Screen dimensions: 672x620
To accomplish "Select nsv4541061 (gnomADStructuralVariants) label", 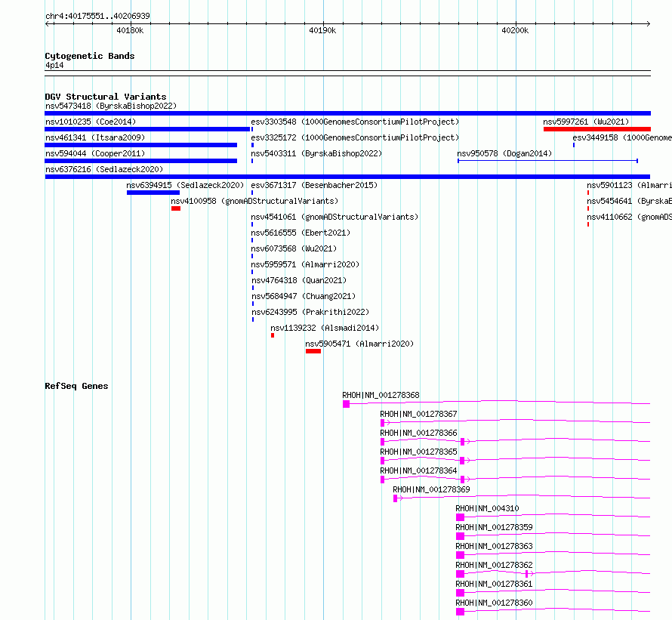I will 334,217.
